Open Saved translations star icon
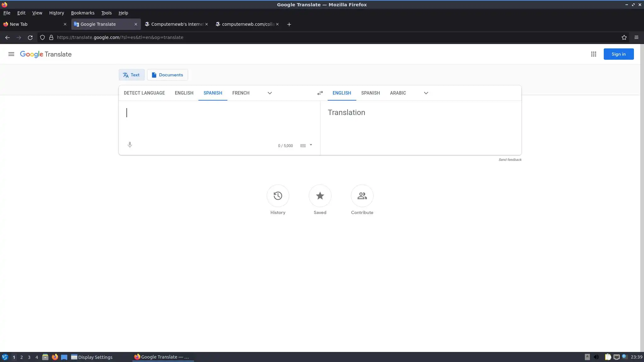Viewport: 644px width, 362px height. [x=320, y=196]
